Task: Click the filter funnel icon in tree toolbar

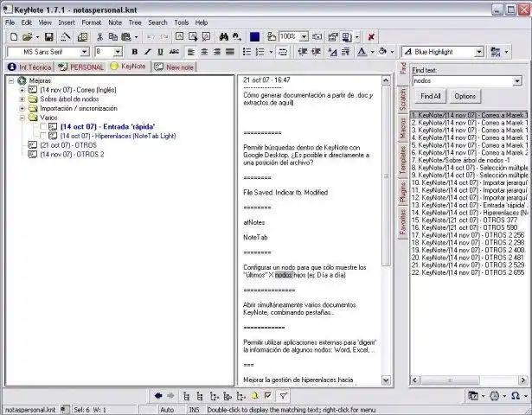Action: 283,396
